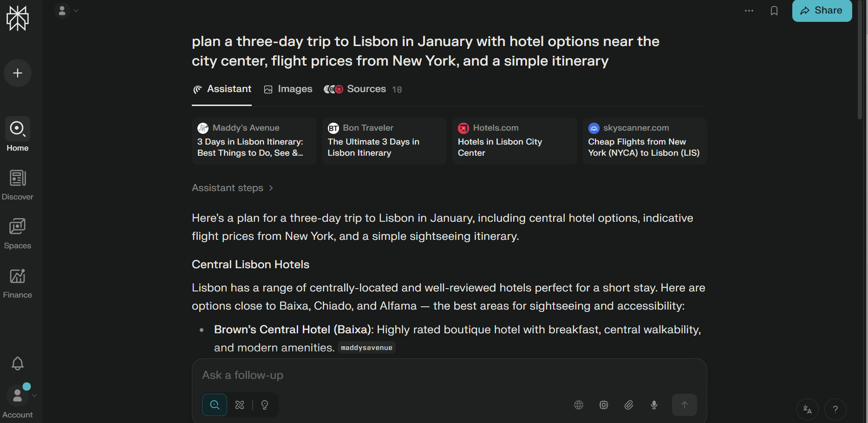Open notifications bell

[18, 363]
